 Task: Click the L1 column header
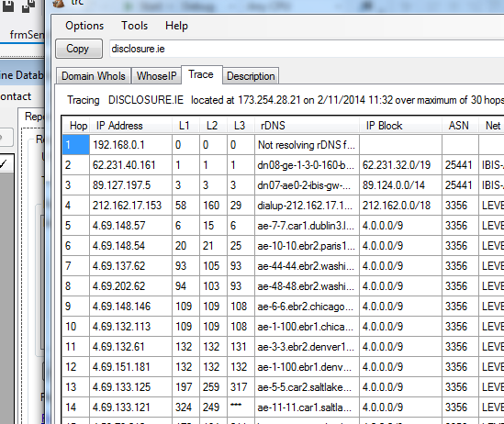(x=185, y=126)
